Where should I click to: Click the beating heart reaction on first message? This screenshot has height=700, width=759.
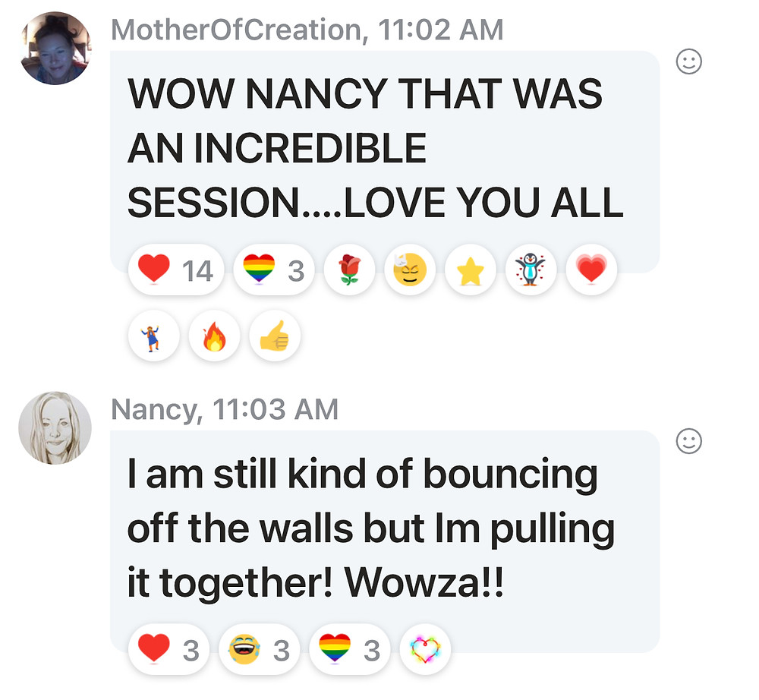point(591,270)
